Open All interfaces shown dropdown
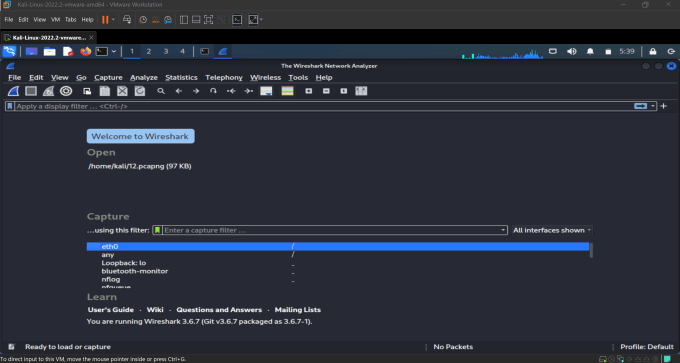The width and height of the screenshot is (680, 363). [552, 230]
